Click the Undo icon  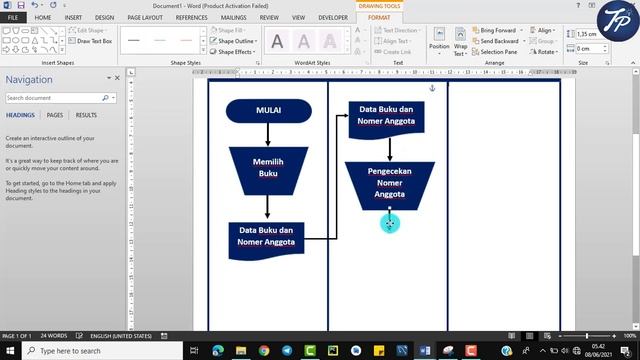pos(35,5)
